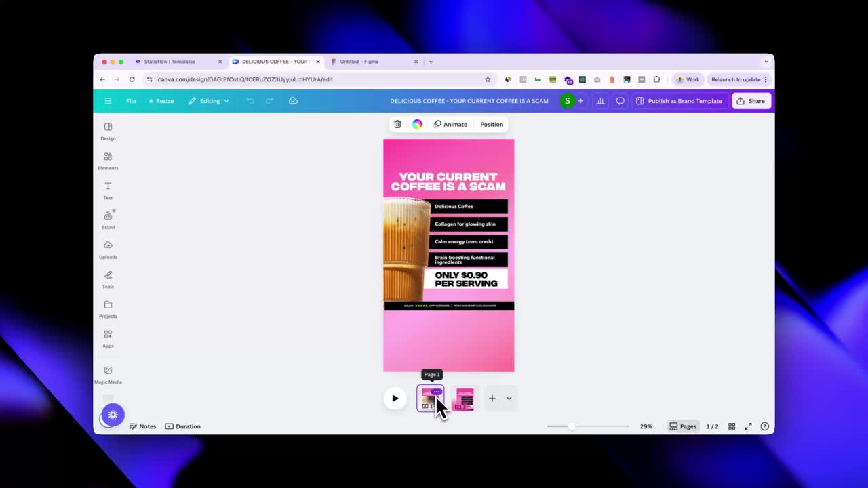This screenshot has width=868, height=488.
Task: Open the help question mark icon
Action: [765, 426]
